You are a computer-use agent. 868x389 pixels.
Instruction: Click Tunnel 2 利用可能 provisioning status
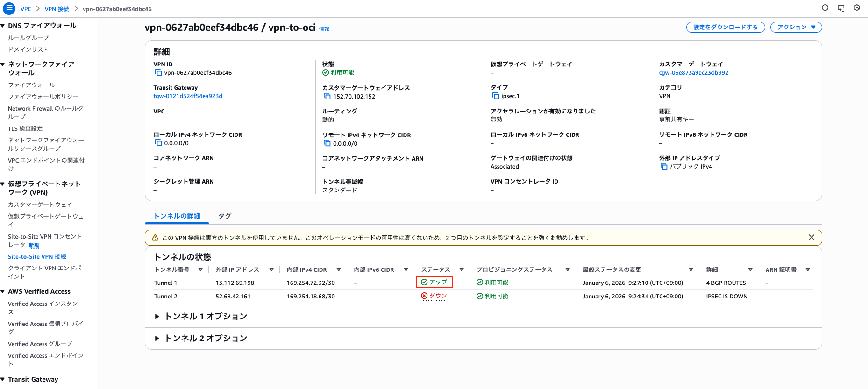click(x=492, y=296)
